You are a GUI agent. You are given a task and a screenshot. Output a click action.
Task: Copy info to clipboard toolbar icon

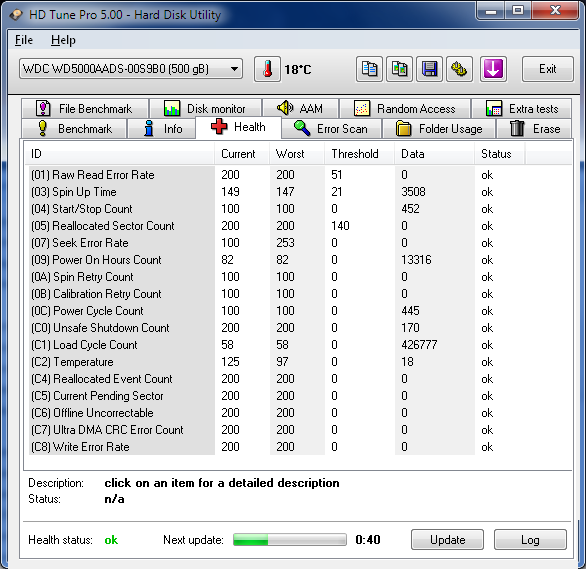tap(369, 69)
